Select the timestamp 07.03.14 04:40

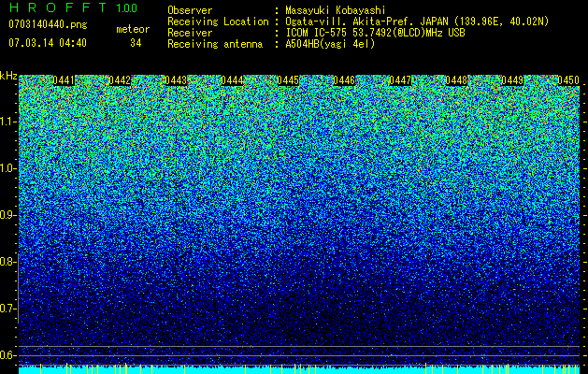(48, 43)
